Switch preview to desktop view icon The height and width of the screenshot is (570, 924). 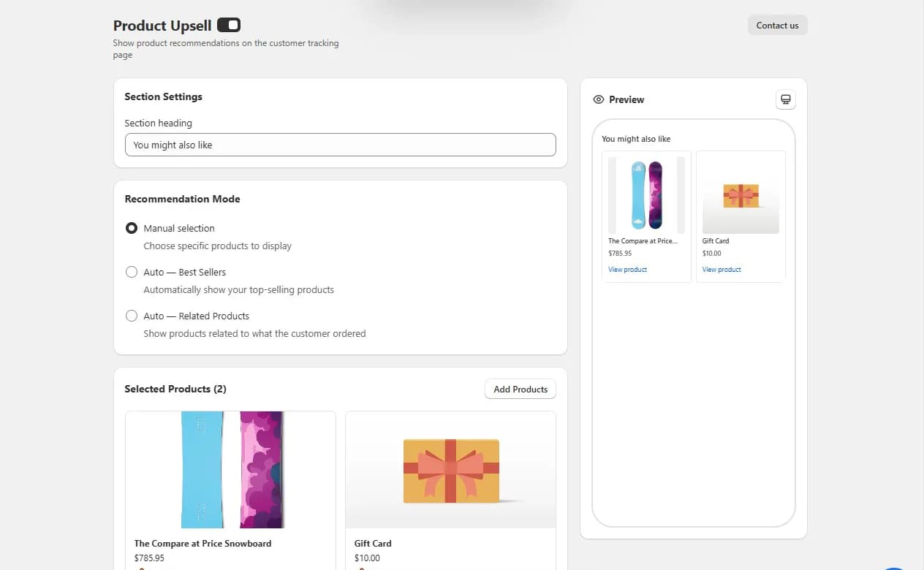pos(786,99)
